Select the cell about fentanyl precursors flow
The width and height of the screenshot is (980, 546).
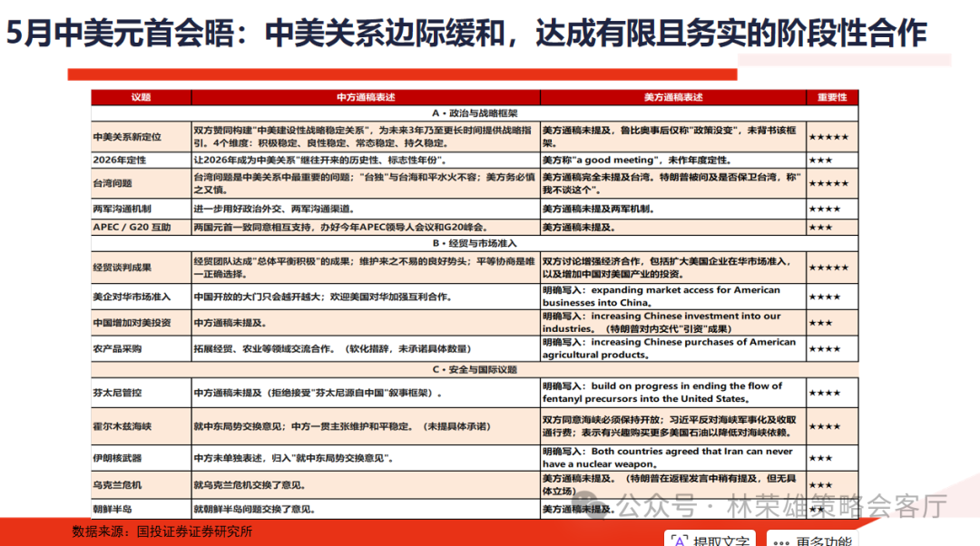(673, 393)
